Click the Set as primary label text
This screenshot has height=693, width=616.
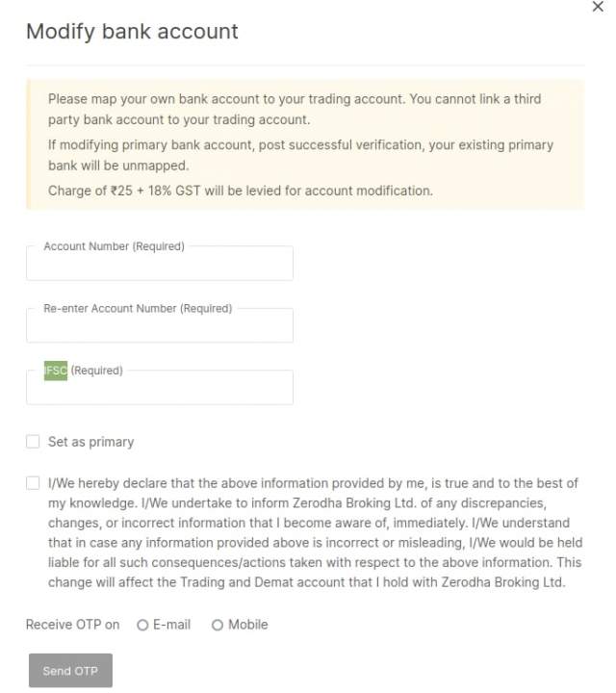90,442
